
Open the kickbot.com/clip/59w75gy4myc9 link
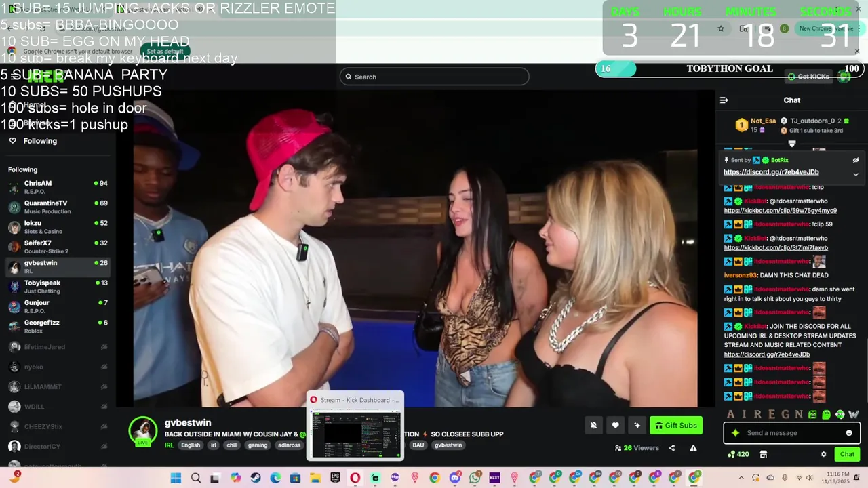pyautogui.click(x=780, y=211)
